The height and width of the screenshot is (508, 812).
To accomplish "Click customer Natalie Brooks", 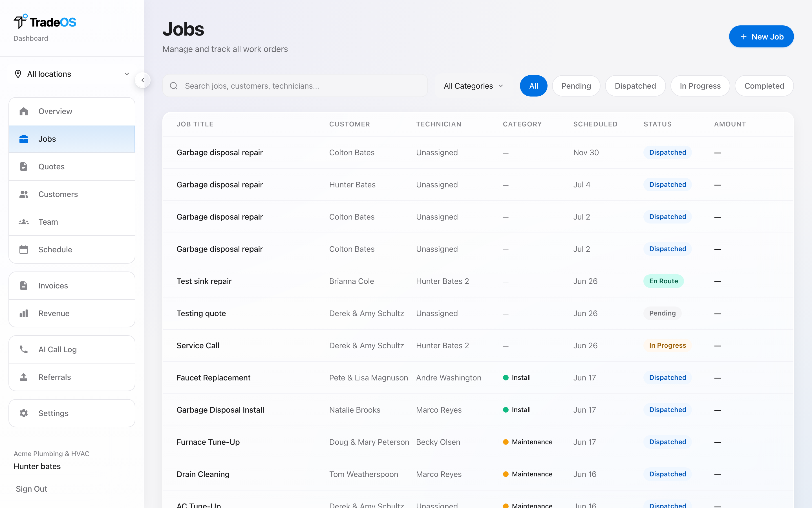I will (x=355, y=410).
